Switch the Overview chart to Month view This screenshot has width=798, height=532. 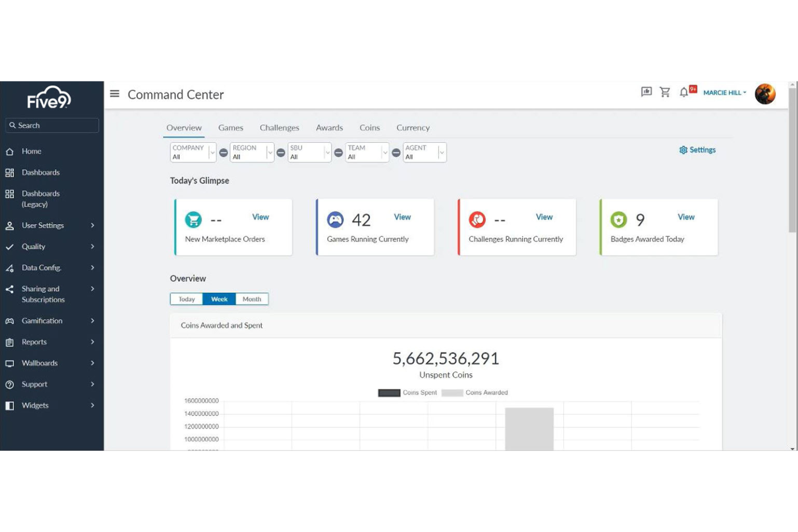point(251,299)
